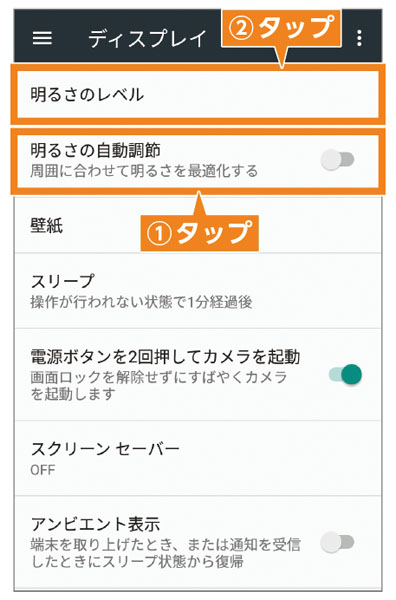Open the 壁紙 setting
The image size is (396, 600).
tap(198, 224)
